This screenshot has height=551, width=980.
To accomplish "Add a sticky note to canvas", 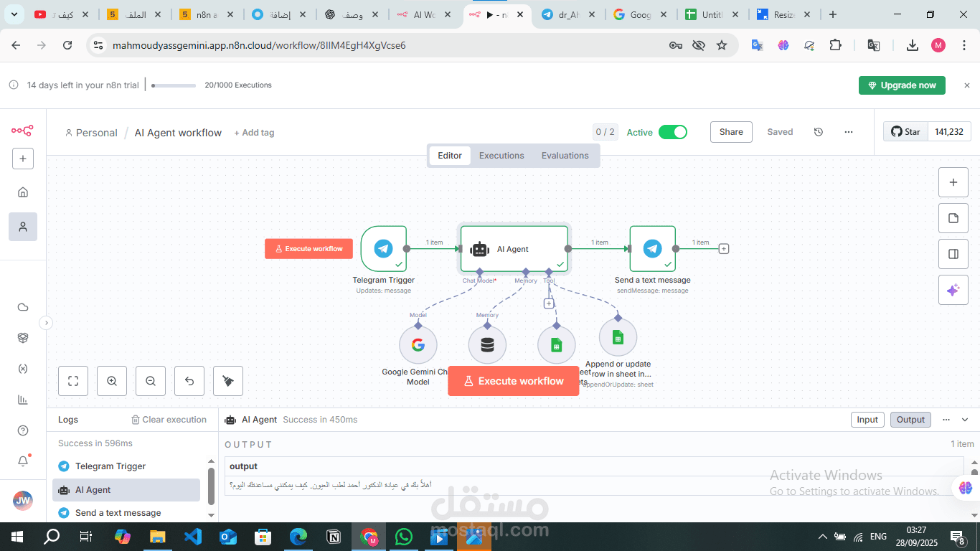I will coord(953,218).
